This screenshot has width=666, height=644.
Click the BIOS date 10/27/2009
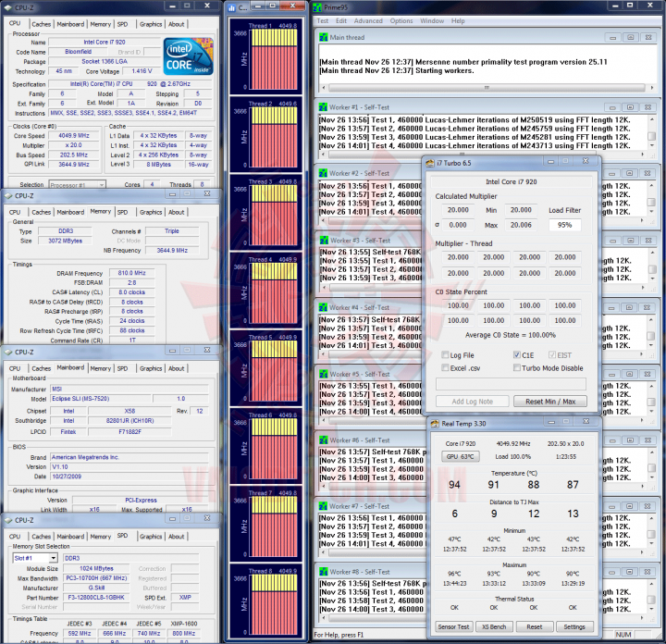click(x=129, y=477)
